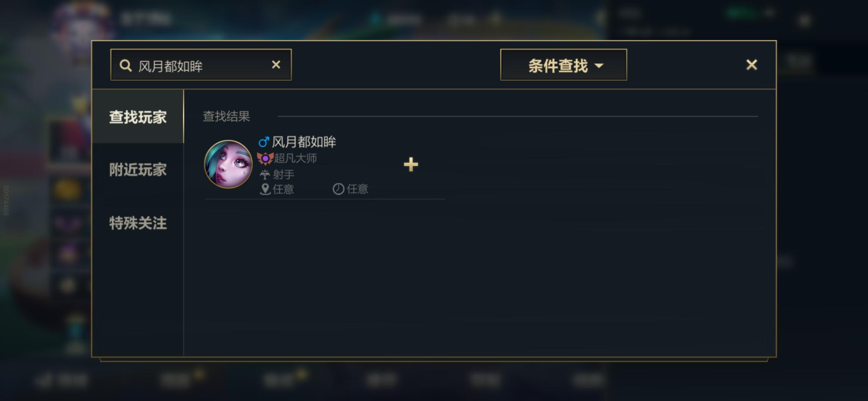Open the 条件查找 dropdown
868x401 pixels.
pos(563,65)
